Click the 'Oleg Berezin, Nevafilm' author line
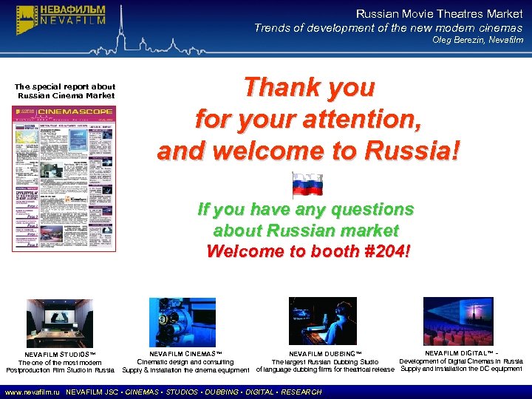Image resolution: width=532 pixels, height=399 pixels. point(478,40)
